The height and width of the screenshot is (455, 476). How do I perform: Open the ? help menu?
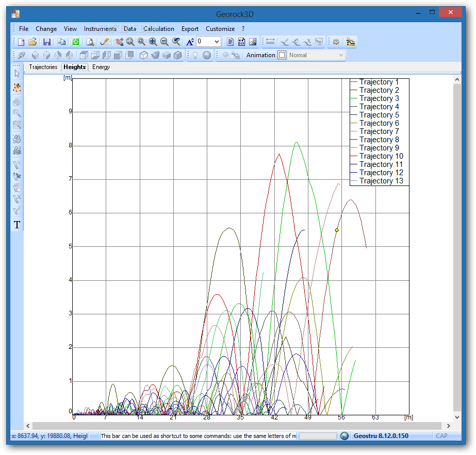point(243,29)
